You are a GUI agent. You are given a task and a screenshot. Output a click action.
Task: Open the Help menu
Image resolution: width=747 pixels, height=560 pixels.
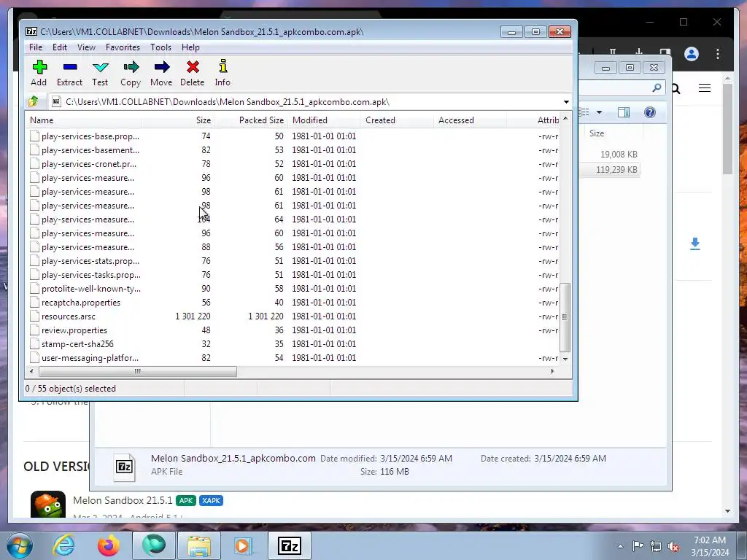click(x=190, y=47)
